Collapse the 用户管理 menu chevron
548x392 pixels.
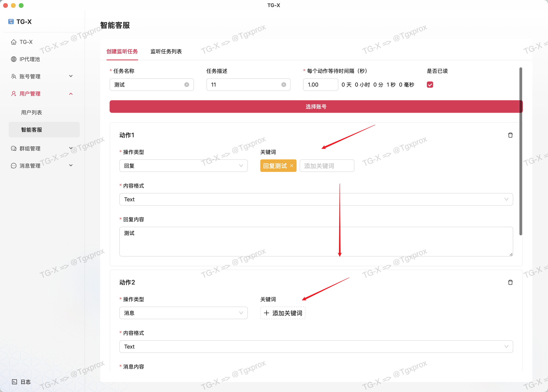pyautogui.click(x=71, y=94)
